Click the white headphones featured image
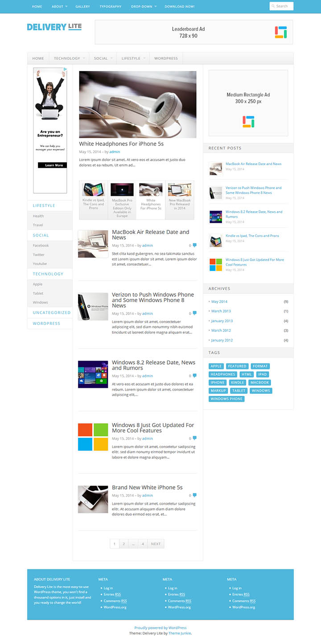321x644 pixels. coord(138,104)
